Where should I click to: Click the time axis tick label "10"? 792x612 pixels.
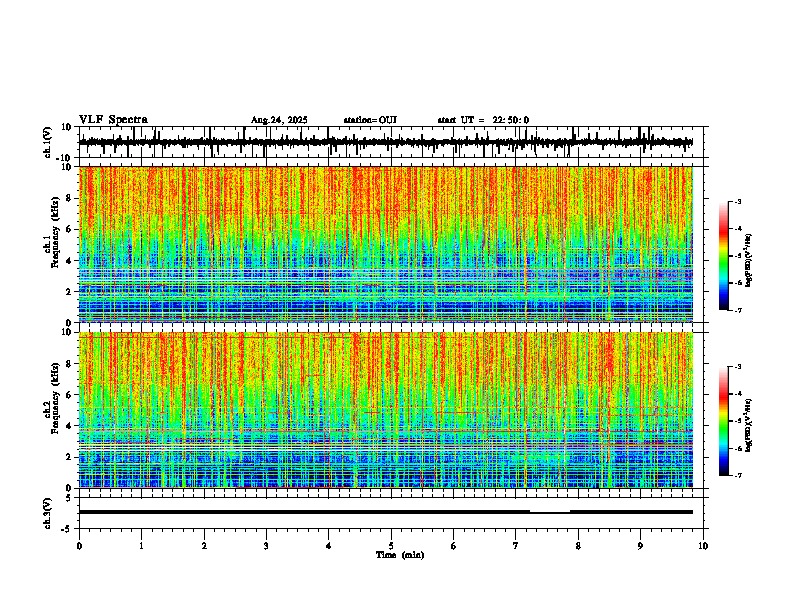point(703,546)
